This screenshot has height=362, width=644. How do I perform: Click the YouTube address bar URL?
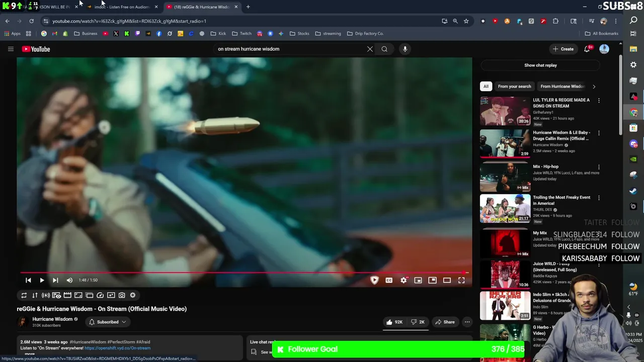pyautogui.click(x=129, y=21)
